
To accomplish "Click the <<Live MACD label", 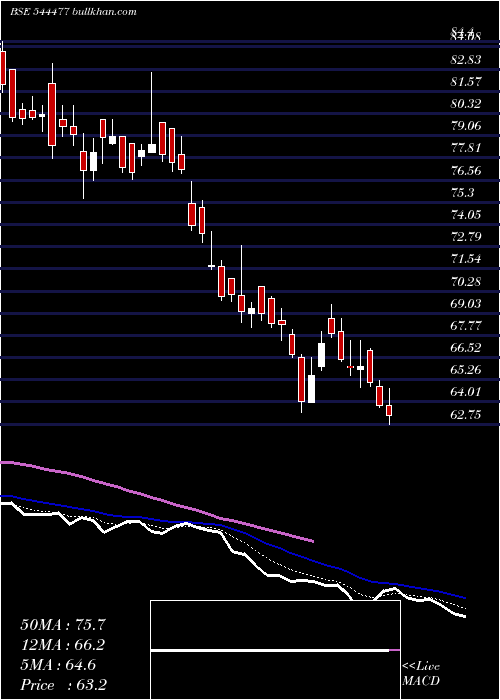I will (x=421, y=673).
